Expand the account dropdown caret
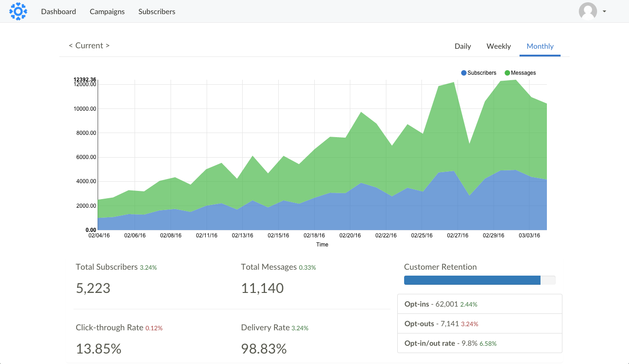 point(604,11)
